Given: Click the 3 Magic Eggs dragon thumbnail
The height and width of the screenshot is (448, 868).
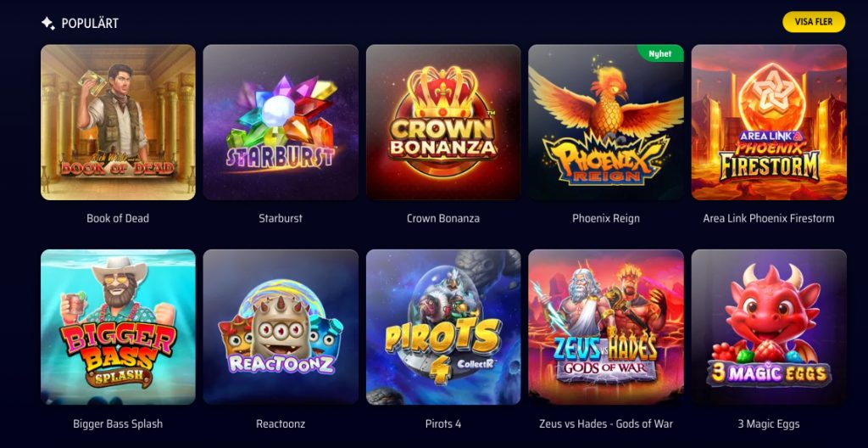Looking at the screenshot, I should point(769,328).
